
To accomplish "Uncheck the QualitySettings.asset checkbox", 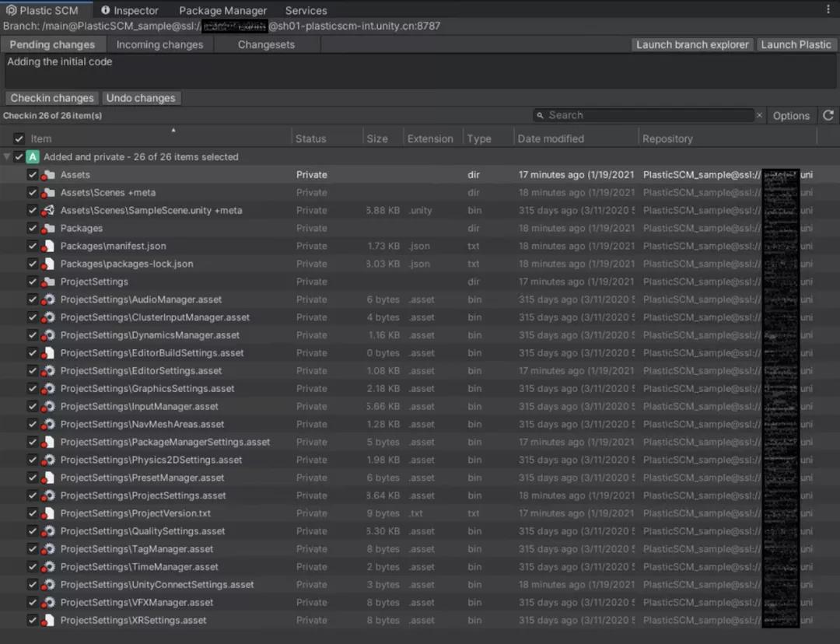I will [x=32, y=531].
